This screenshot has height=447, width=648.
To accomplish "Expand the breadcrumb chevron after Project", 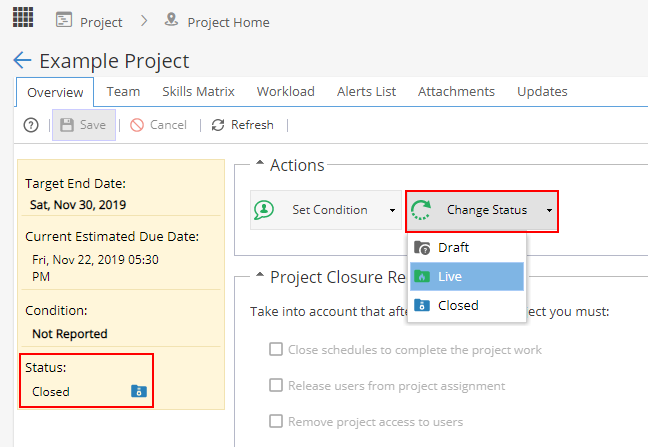I will (x=144, y=20).
